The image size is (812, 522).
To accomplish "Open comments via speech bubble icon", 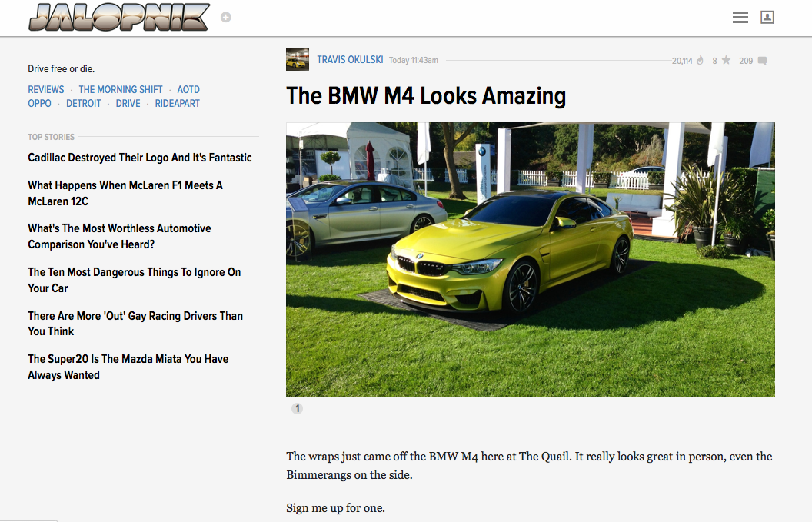I will coord(762,61).
